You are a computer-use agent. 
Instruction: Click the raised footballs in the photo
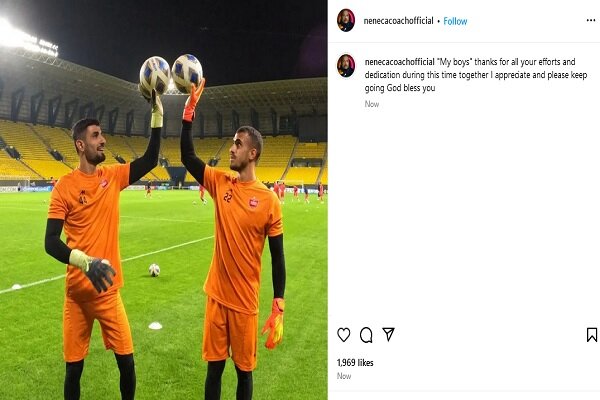click(x=171, y=76)
